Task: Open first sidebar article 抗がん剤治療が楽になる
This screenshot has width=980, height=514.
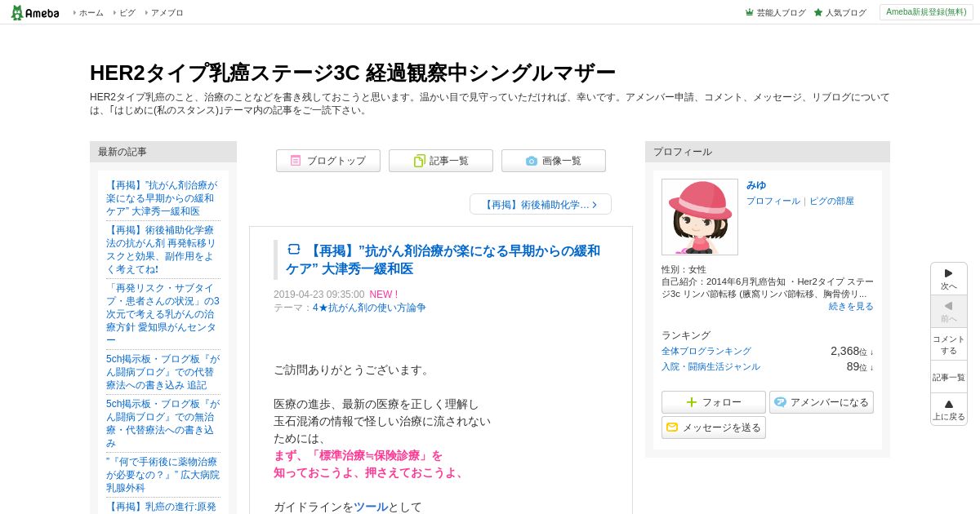Action: pyautogui.click(x=162, y=198)
